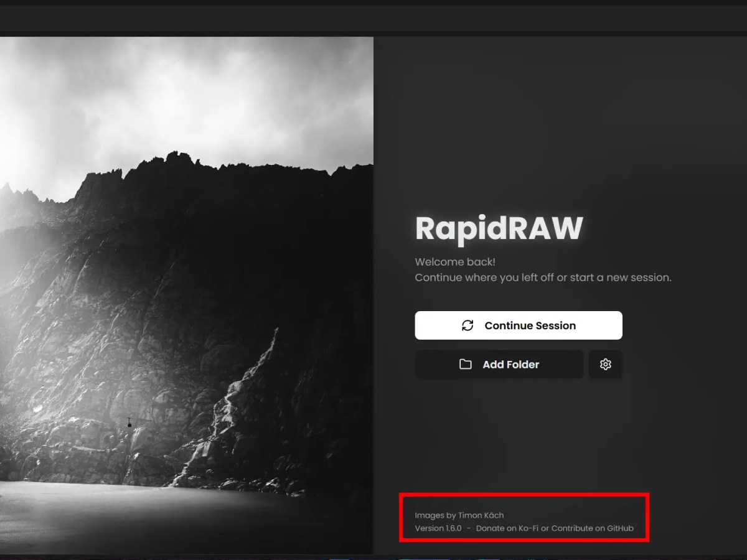Viewport: 747px width, 560px height.
Task: Click the Version 1.6.0 text
Action: pyautogui.click(x=438, y=528)
